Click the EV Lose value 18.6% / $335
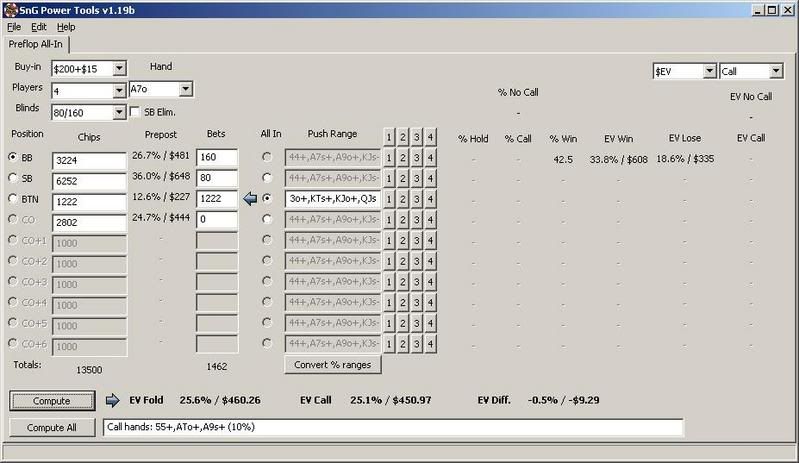This screenshot has width=799, height=463. 685,159
